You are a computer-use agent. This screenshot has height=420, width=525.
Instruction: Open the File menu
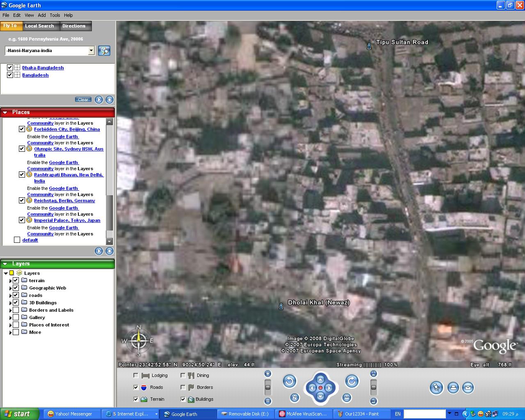coord(6,15)
